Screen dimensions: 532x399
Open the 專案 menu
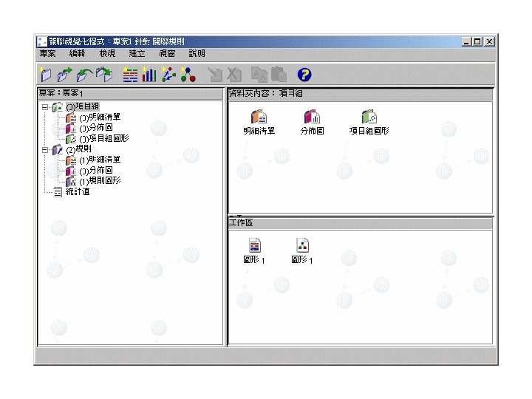click(47, 54)
